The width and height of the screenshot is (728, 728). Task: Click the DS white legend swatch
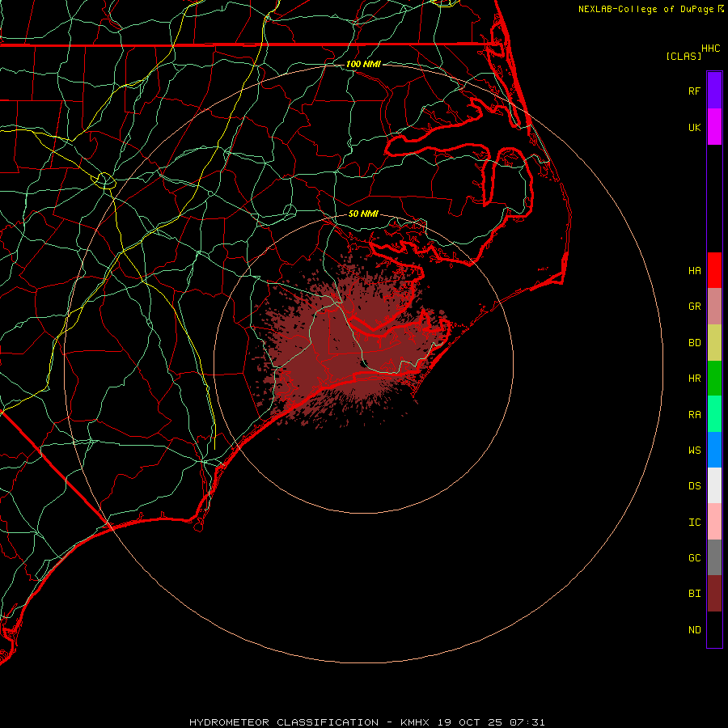point(714,485)
